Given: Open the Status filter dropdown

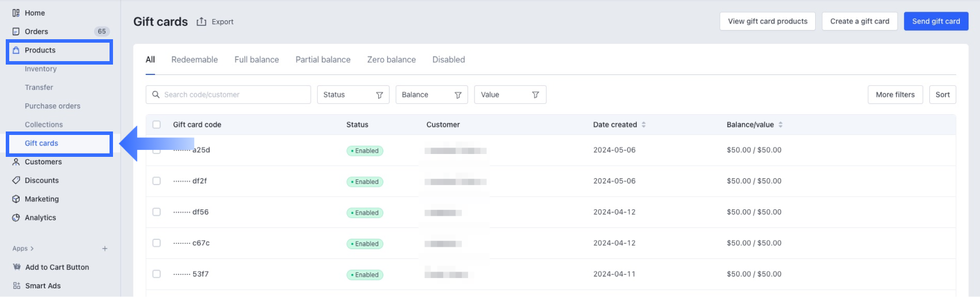Looking at the screenshot, I should pos(353,95).
